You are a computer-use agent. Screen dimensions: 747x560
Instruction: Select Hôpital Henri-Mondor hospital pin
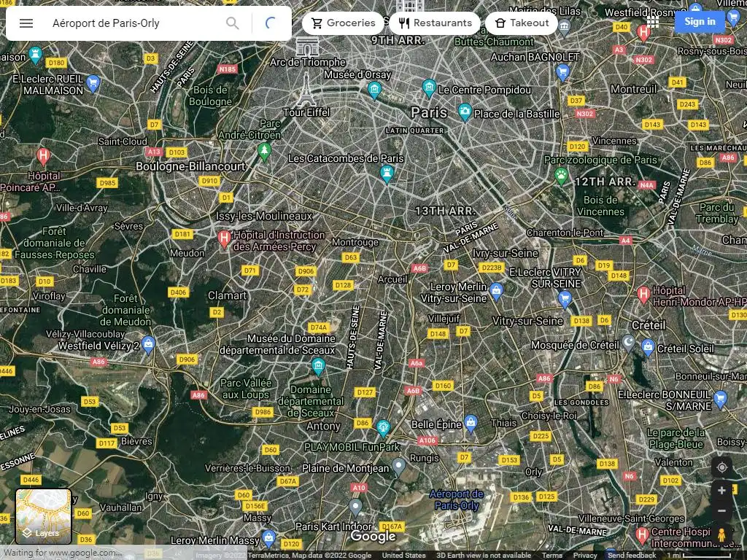tap(643, 295)
